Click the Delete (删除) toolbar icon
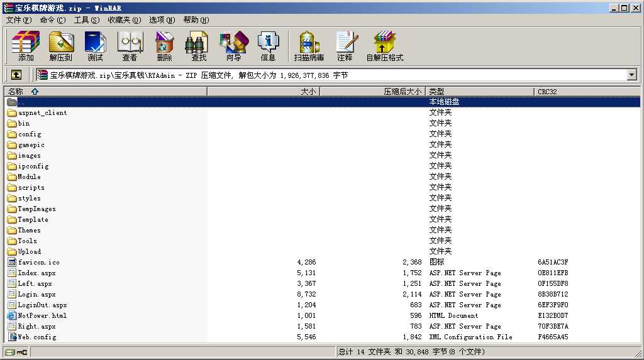Screen dimensions: 644x360 (164, 46)
